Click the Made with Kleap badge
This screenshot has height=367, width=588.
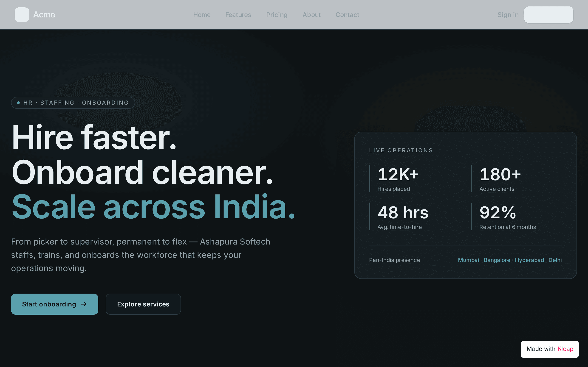pyautogui.click(x=550, y=349)
